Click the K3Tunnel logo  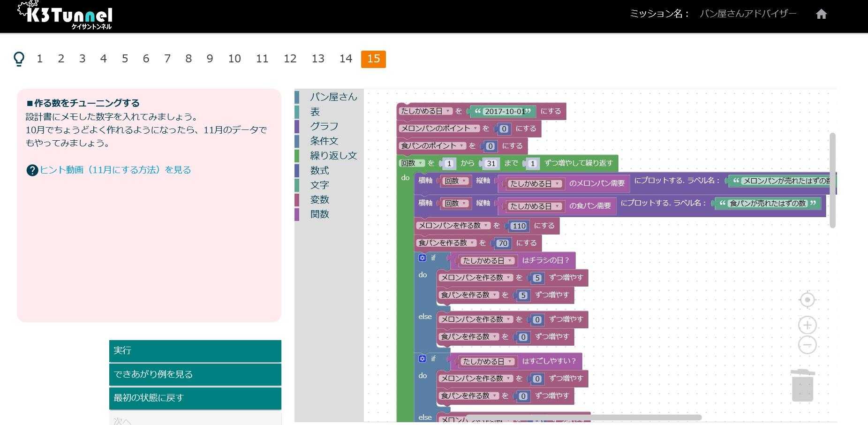[66, 16]
